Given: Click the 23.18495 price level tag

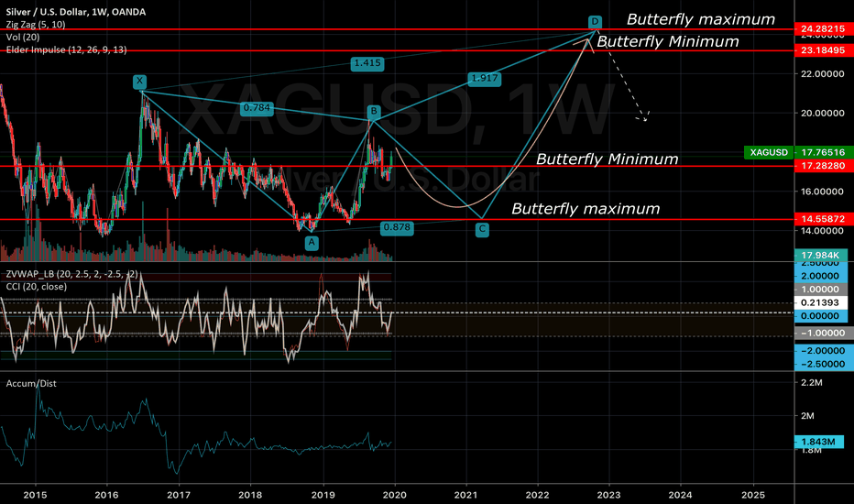Looking at the screenshot, I should click(824, 50).
